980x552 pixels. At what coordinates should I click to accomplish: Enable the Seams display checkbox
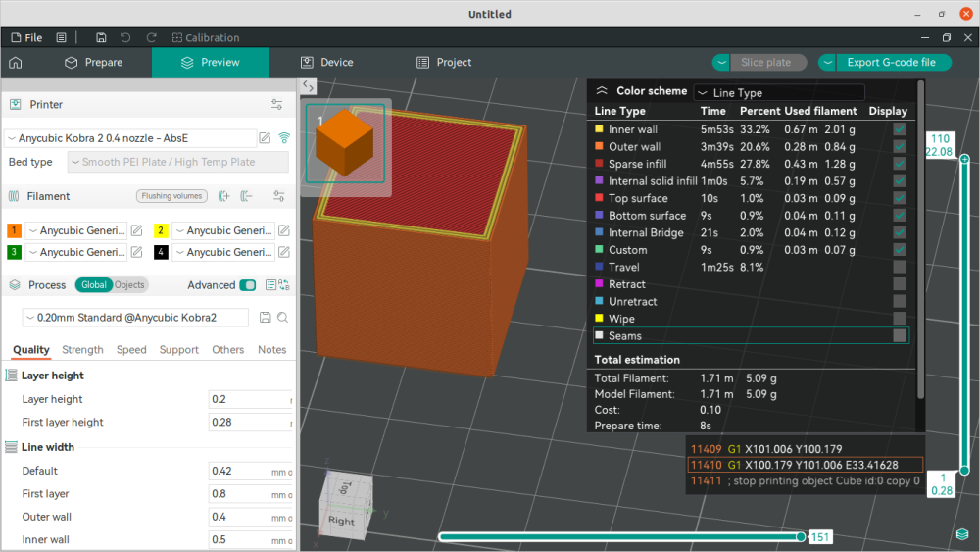(900, 335)
